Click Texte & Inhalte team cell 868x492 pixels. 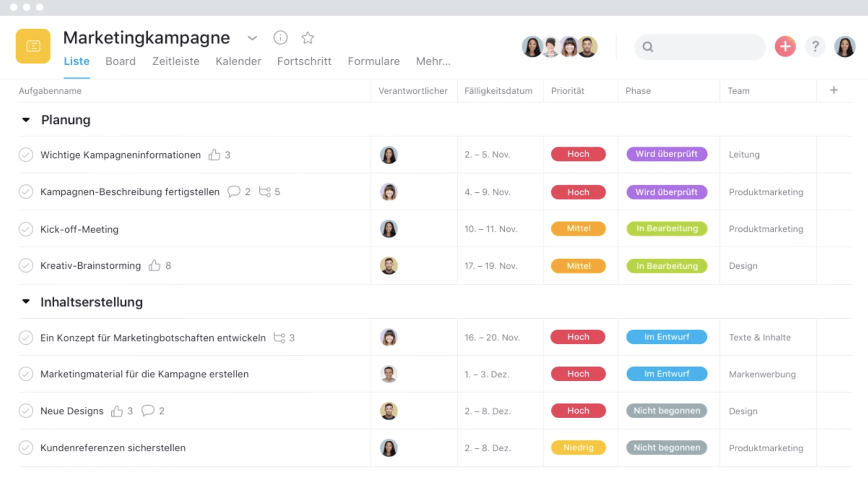[759, 337]
